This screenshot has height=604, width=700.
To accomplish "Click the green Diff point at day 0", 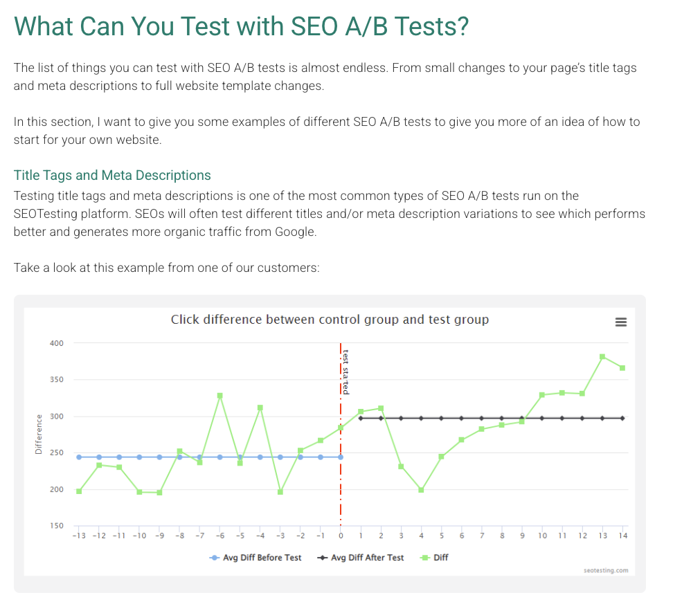I will [340, 428].
